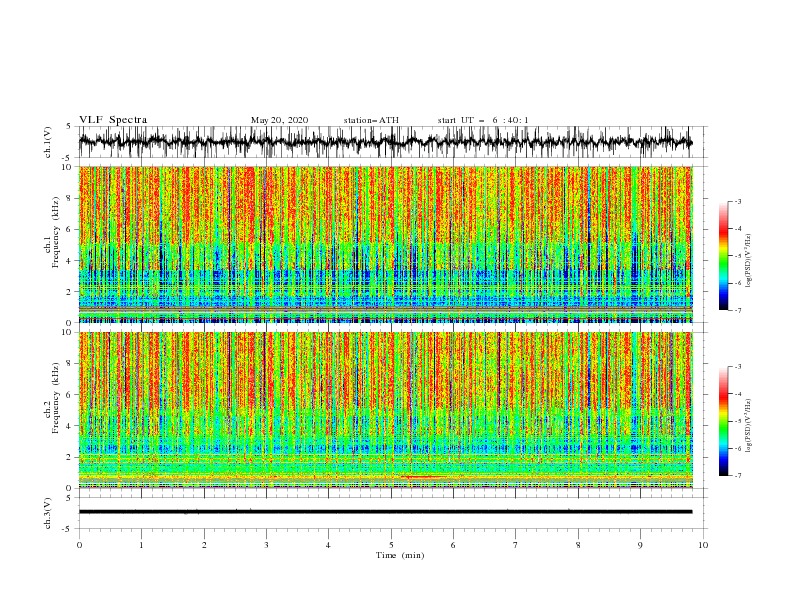Viewport: 792px width, 612px height.
Task: Click time axis tick label "0"
Action: point(79,545)
